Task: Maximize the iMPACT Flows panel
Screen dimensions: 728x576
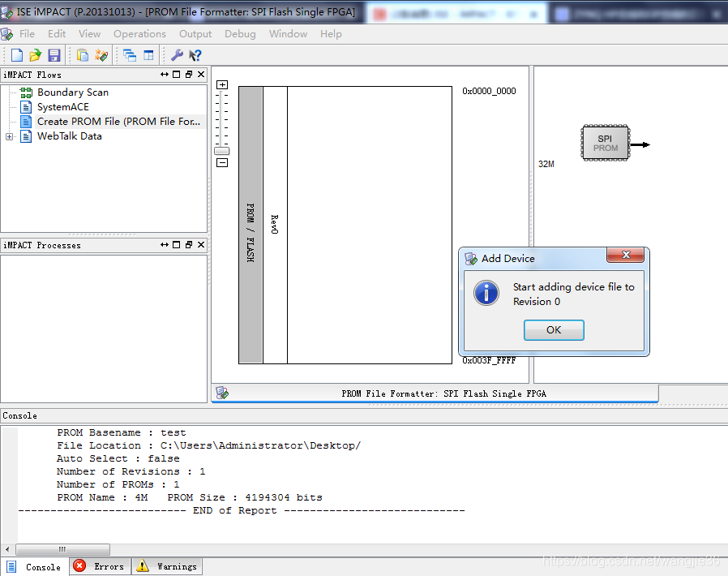Action: pos(177,75)
